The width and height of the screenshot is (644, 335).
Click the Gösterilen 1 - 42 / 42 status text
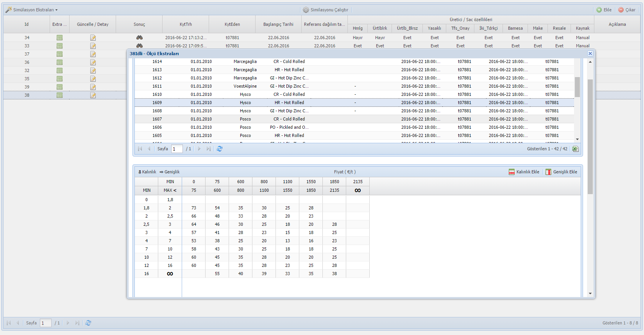tap(547, 149)
